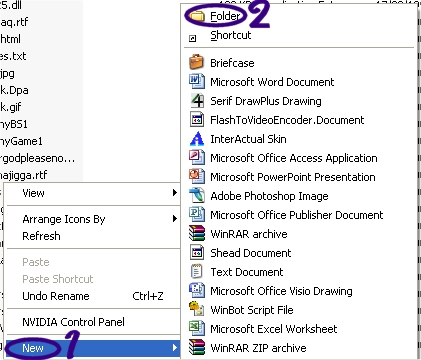
Task: Select the file ending in k.Dpa
Action: click(14, 90)
